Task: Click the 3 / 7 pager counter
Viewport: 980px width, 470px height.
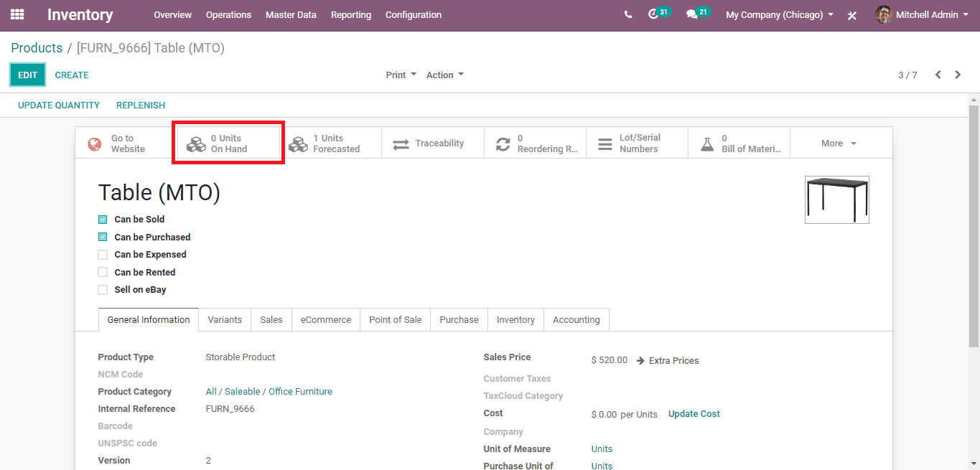Action: [x=907, y=75]
